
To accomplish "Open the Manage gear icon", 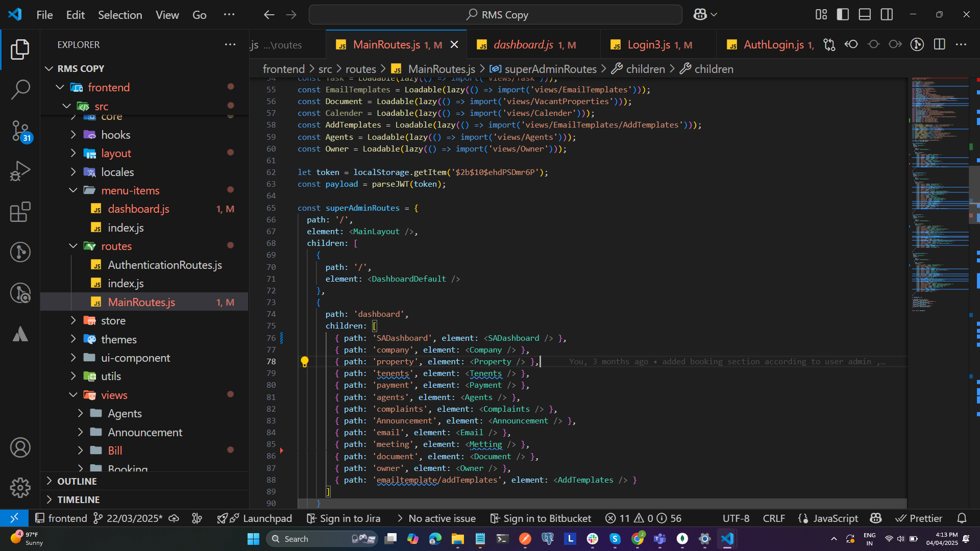I will click(x=20, y=488).
